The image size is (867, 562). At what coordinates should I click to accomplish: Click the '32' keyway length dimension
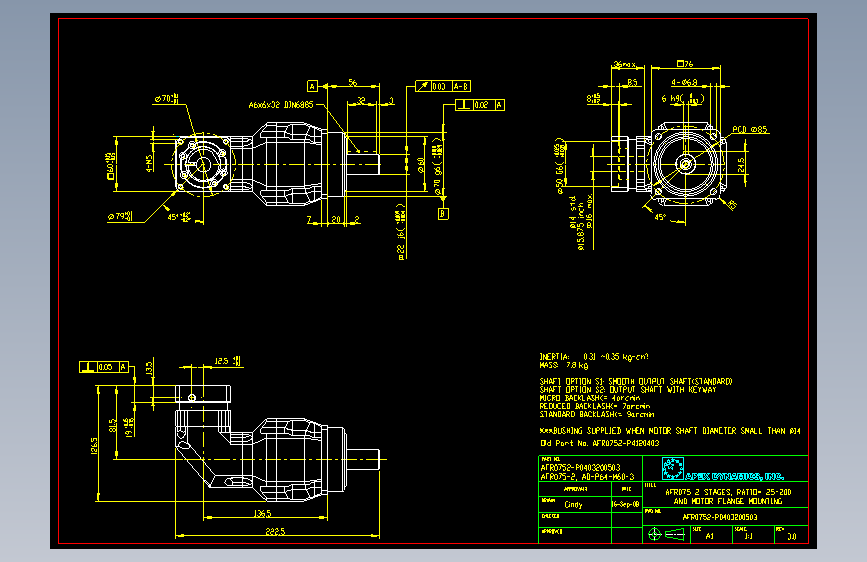[x=361, y=101]
